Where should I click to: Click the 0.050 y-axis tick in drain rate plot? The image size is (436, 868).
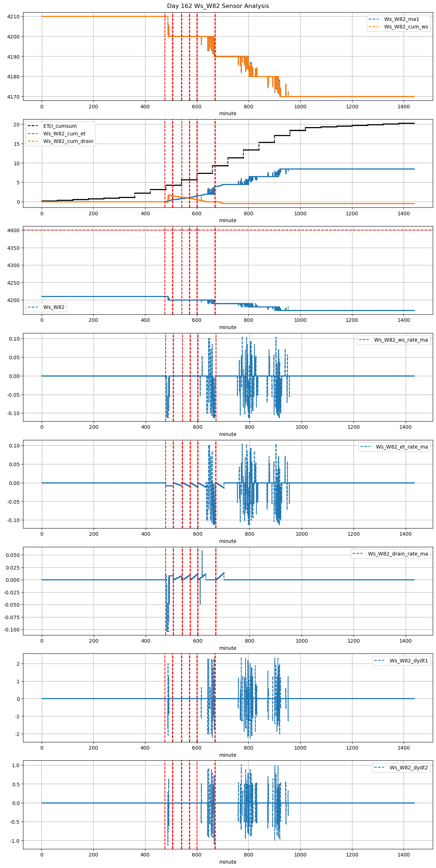pyautogui.click(x=13, y=556)
